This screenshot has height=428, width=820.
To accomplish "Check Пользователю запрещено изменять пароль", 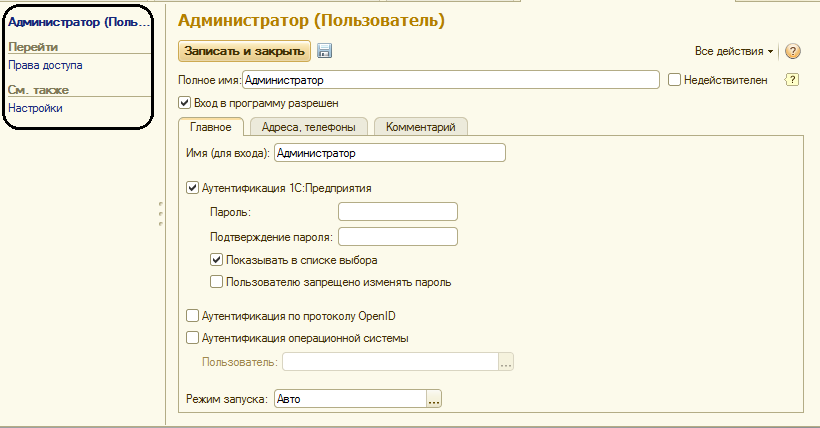I will click(x=217, y=282).
